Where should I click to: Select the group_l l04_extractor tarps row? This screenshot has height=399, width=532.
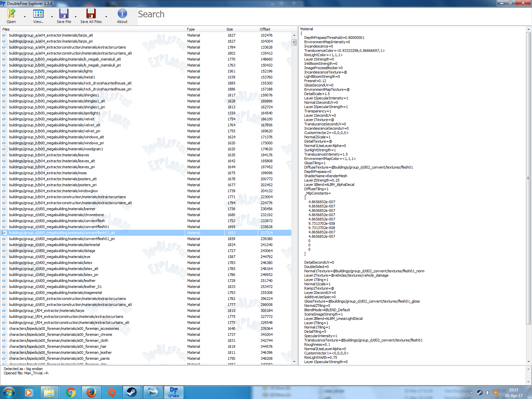click(146, 311)
